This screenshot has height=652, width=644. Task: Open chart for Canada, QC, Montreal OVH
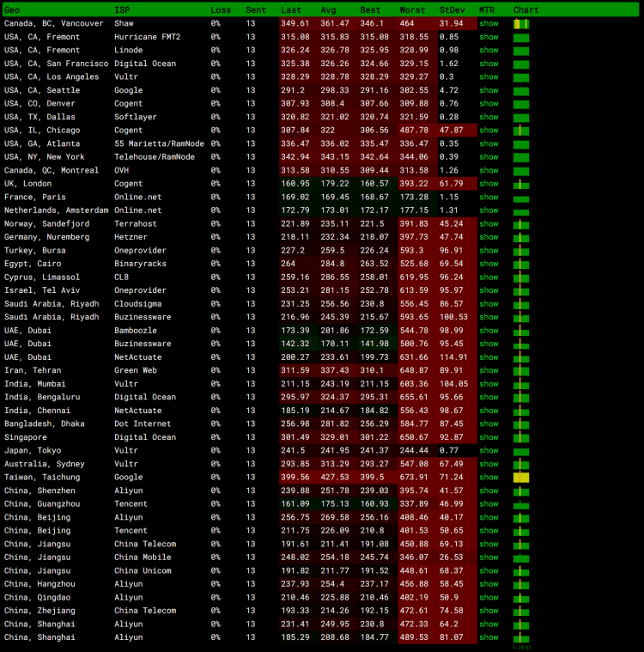point(521,171)
